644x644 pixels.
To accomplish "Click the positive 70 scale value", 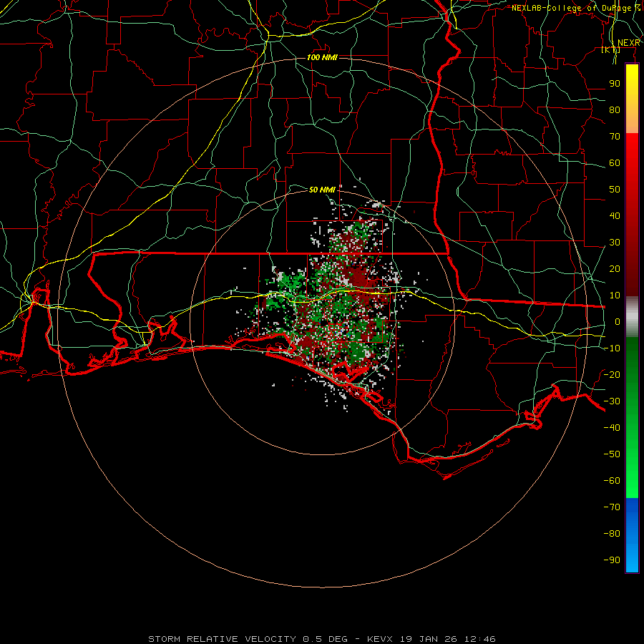I will pos(615,137).
